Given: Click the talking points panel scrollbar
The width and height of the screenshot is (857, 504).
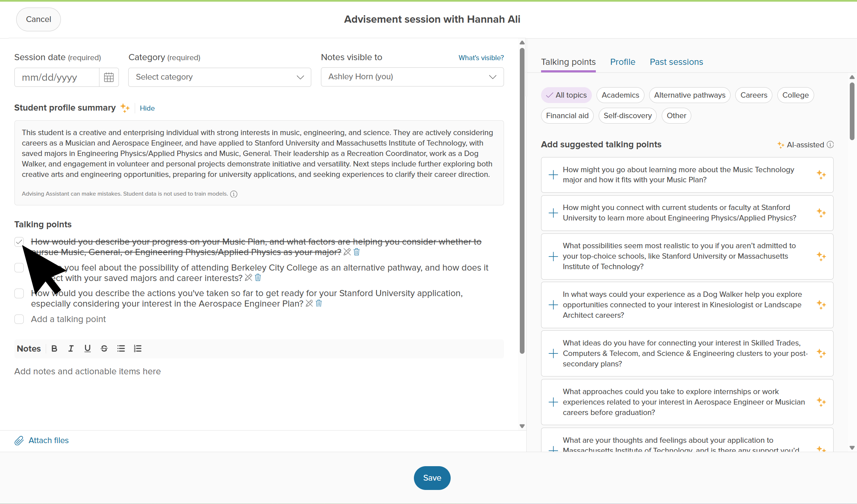Looking at the screenshot, I should pos(852,111).
